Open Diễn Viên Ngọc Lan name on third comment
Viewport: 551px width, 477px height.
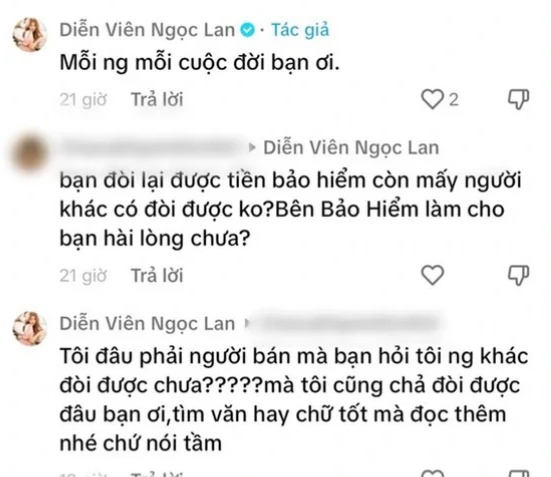(x=147, y=324)
